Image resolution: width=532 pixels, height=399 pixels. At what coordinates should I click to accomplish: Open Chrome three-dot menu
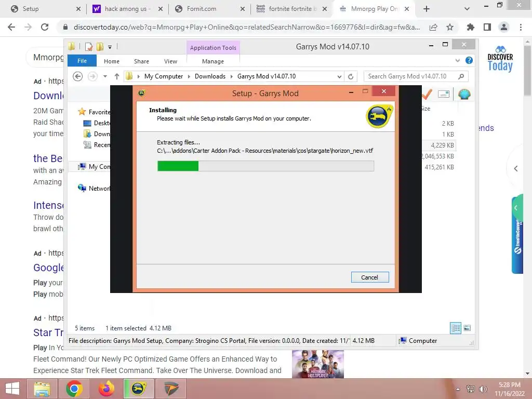pyautogui.click(x=521, y=27)
